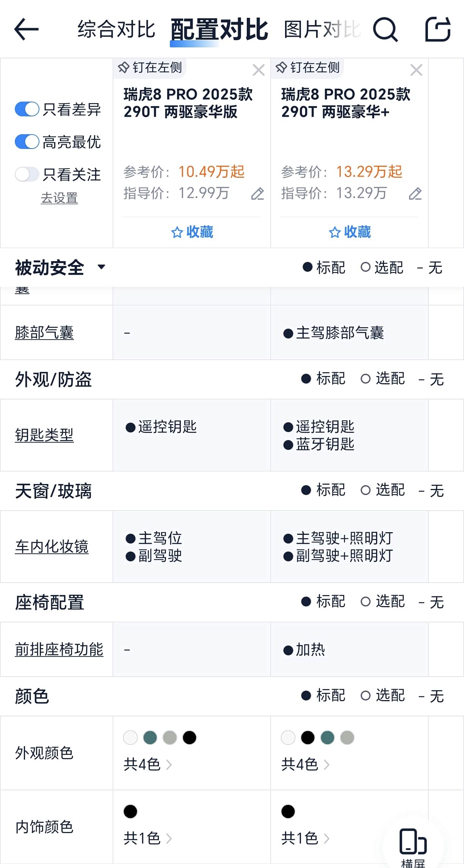Disable the 只看差异 toggle

[27, 110]
